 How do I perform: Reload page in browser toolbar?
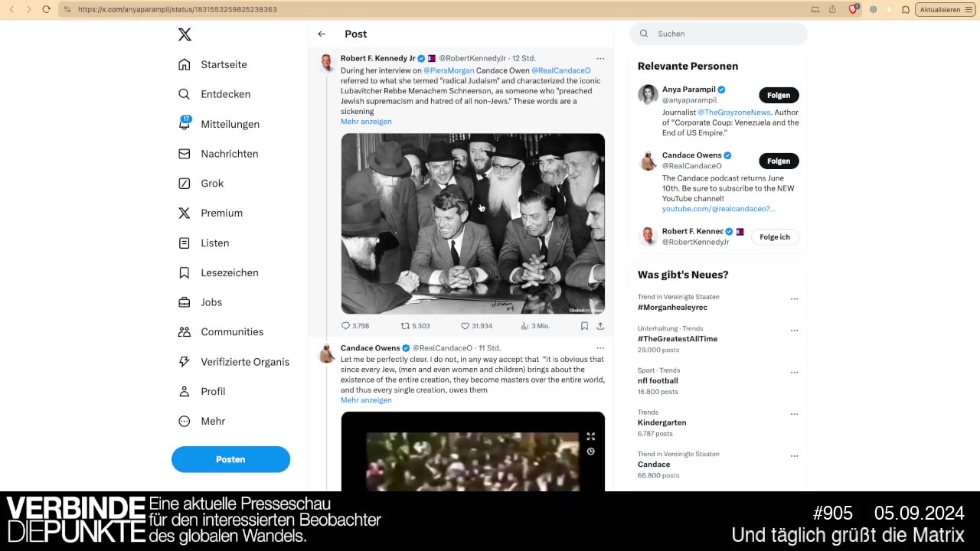coord(46,9)
